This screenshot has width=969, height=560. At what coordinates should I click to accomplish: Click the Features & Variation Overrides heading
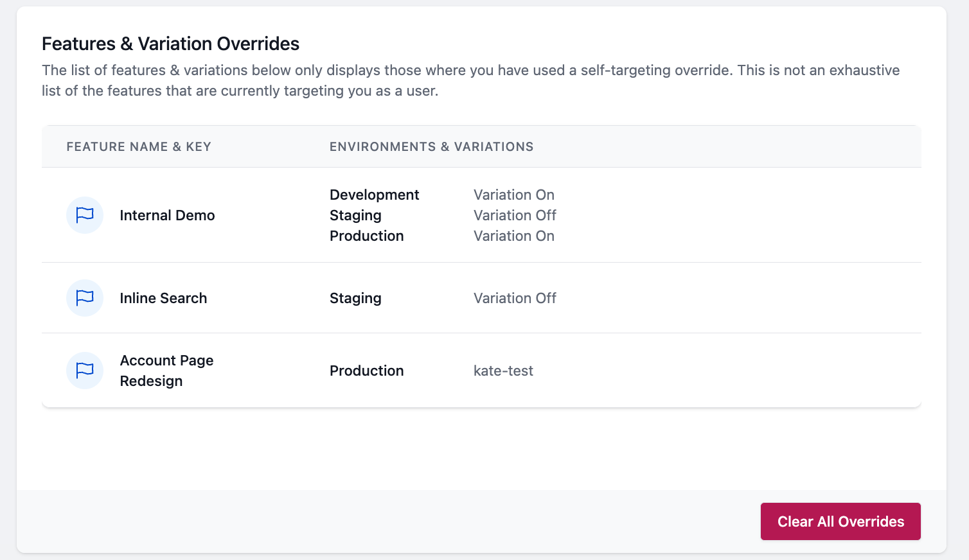tap(170, 44)
